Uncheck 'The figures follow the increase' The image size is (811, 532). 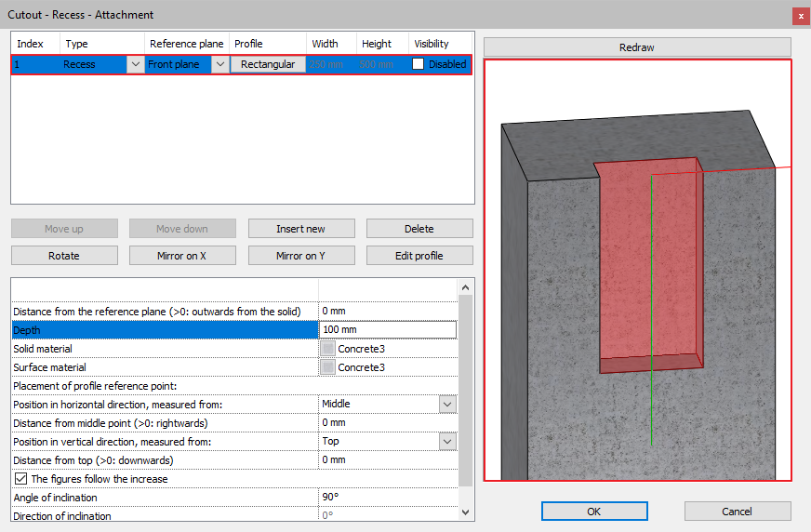[x=20, y=479]
